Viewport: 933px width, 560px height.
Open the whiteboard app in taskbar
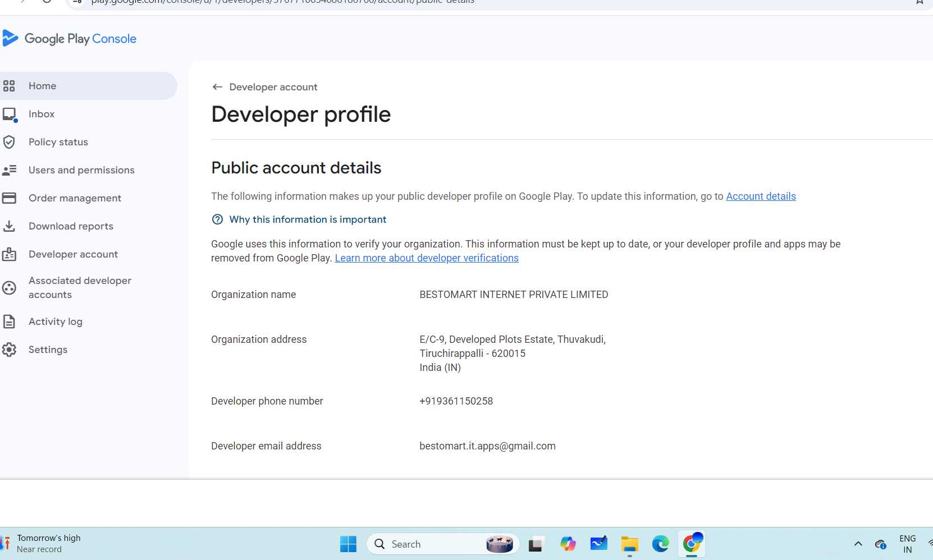point(598,544)
